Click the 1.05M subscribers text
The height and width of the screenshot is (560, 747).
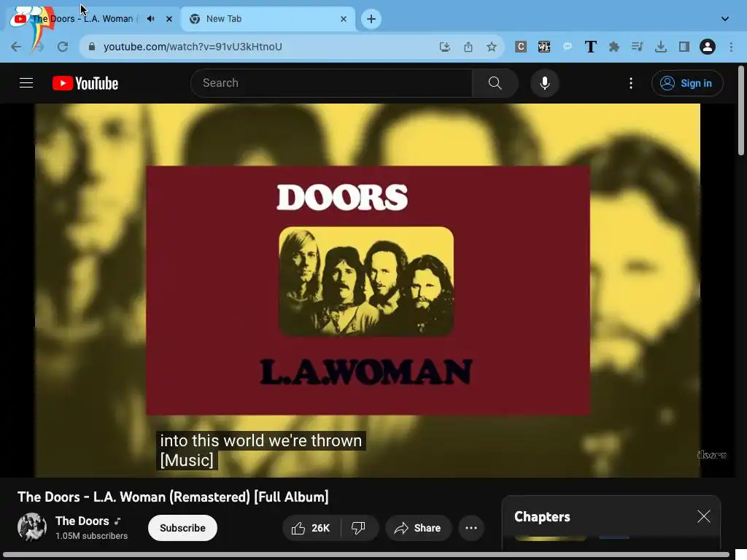click(x=91, y=536)
